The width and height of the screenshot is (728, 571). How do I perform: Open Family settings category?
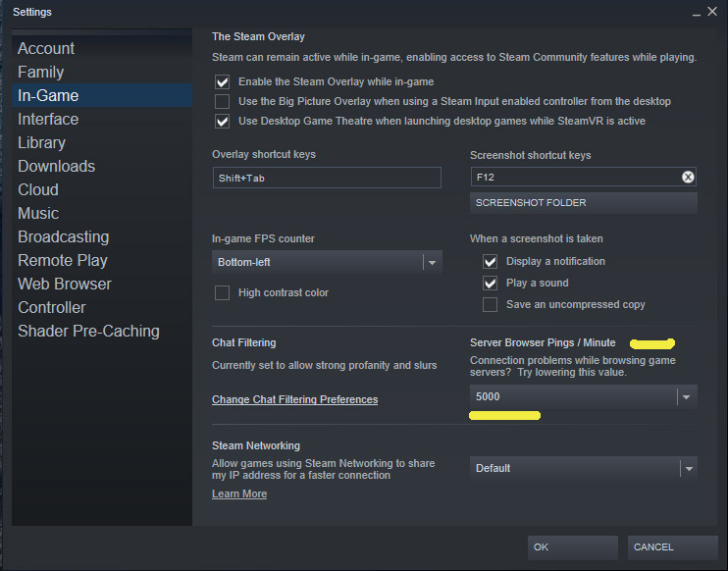102,72
